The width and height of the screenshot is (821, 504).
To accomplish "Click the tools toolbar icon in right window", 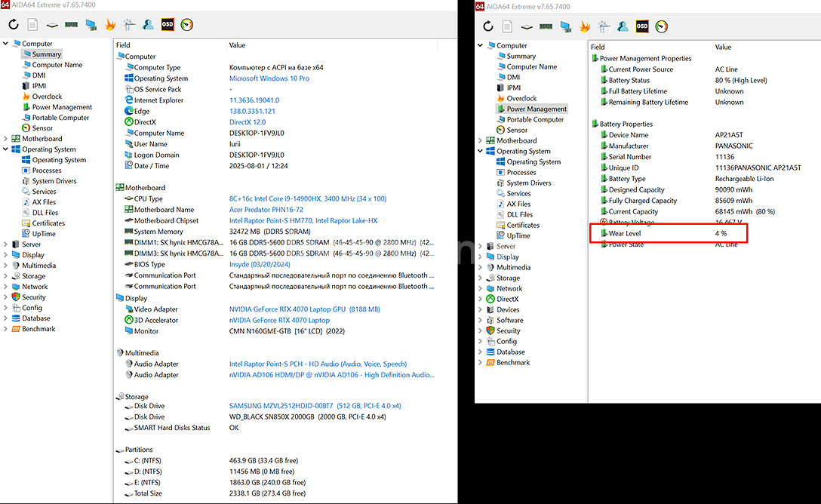I will click(x=604, y=26).
